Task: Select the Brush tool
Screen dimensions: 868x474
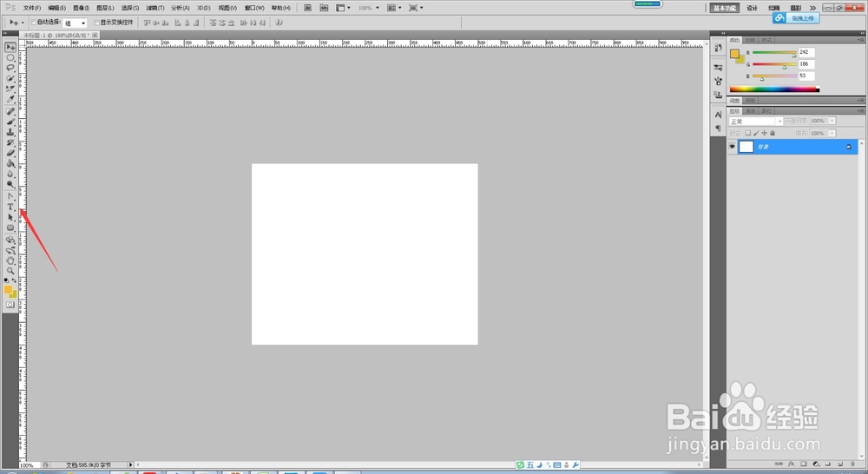Action: (x=10, y=122)
